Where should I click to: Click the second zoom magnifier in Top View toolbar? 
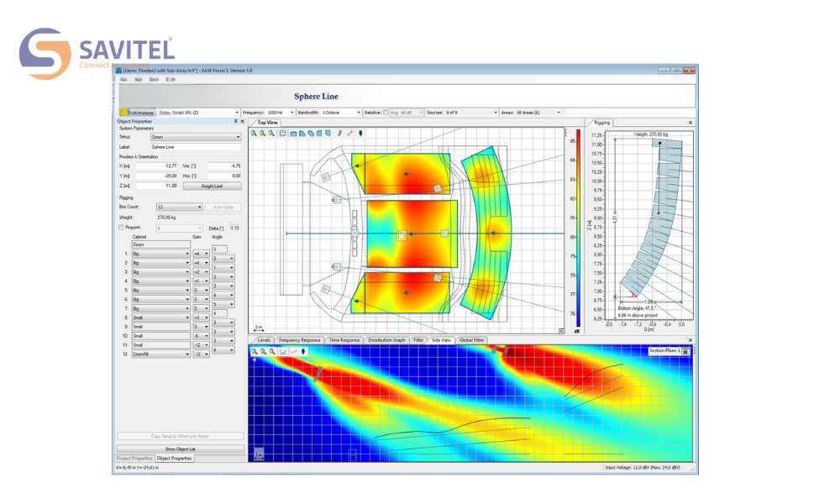262,134
